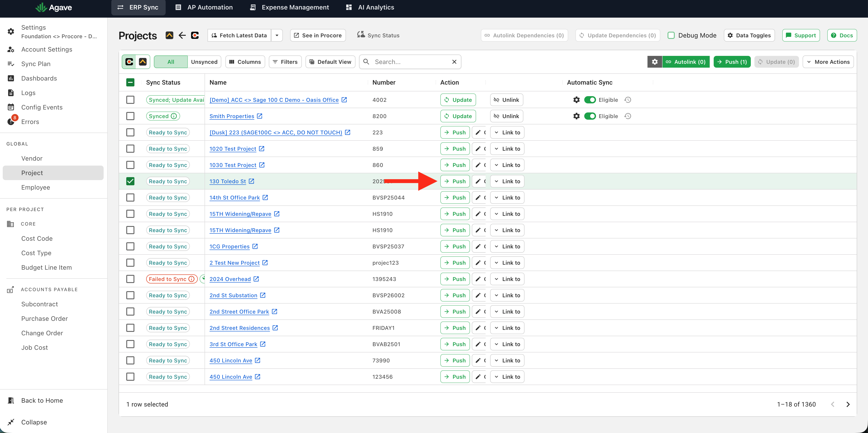
Task: Open Link to dropdown for 3rd St Office Park
Action: (507, 344)
